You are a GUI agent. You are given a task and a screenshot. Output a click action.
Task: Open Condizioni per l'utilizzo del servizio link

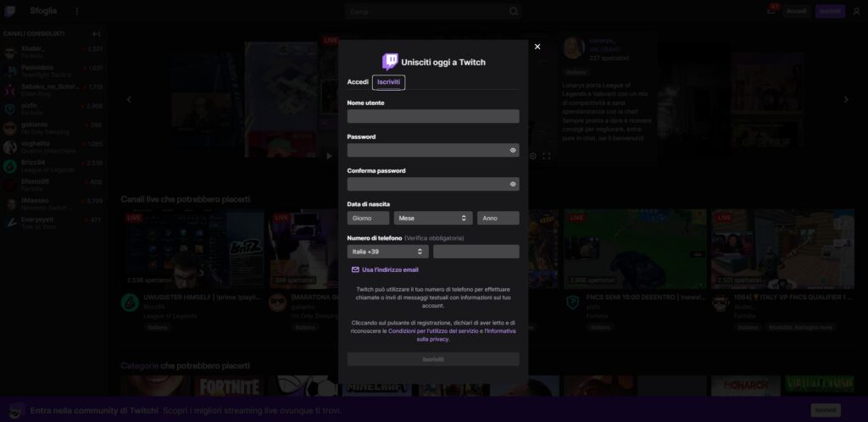(433, 330)
